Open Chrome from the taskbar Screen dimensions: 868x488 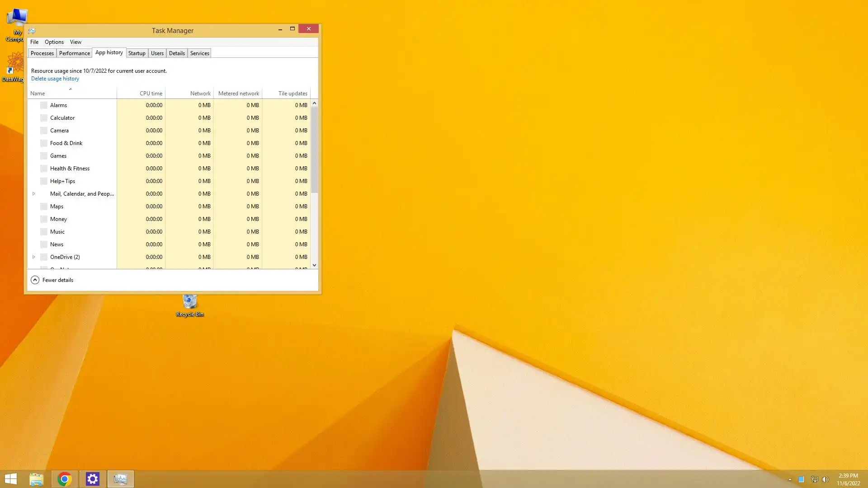(65, 479)
